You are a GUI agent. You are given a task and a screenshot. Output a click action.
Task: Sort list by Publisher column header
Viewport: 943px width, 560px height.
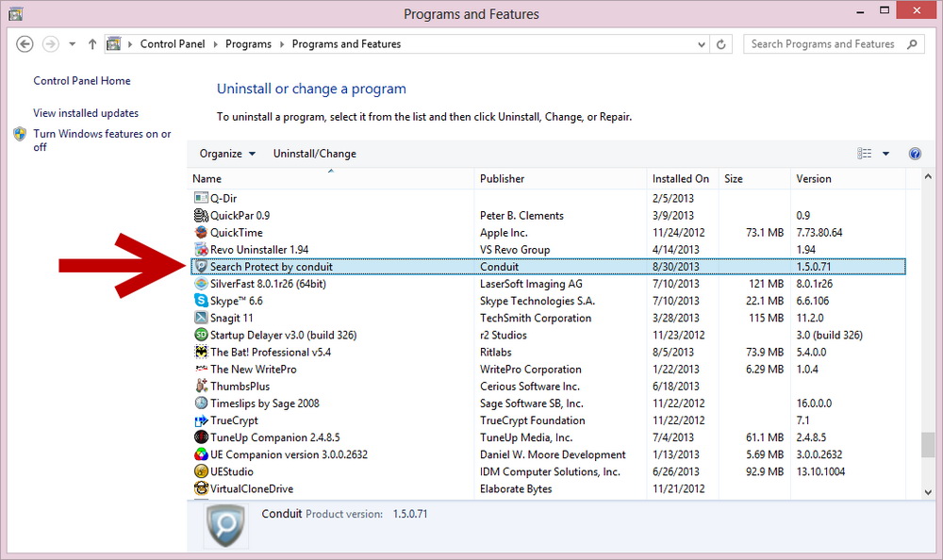coord(560,178)
